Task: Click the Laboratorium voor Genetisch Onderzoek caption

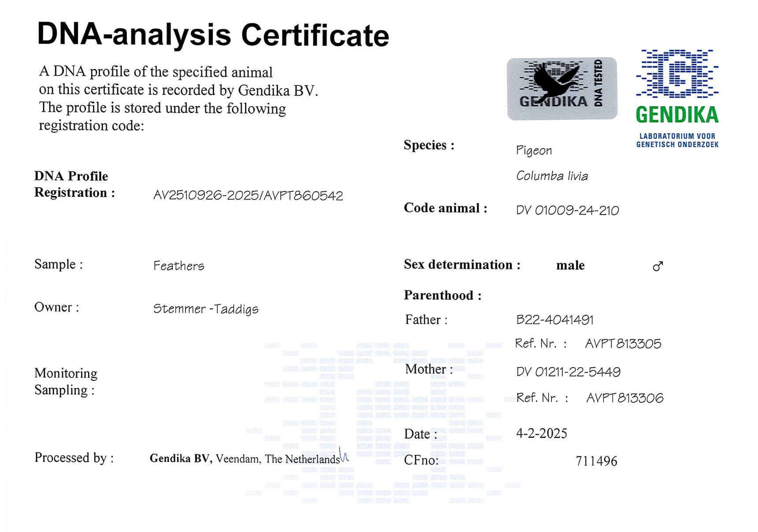Action: 677,140
